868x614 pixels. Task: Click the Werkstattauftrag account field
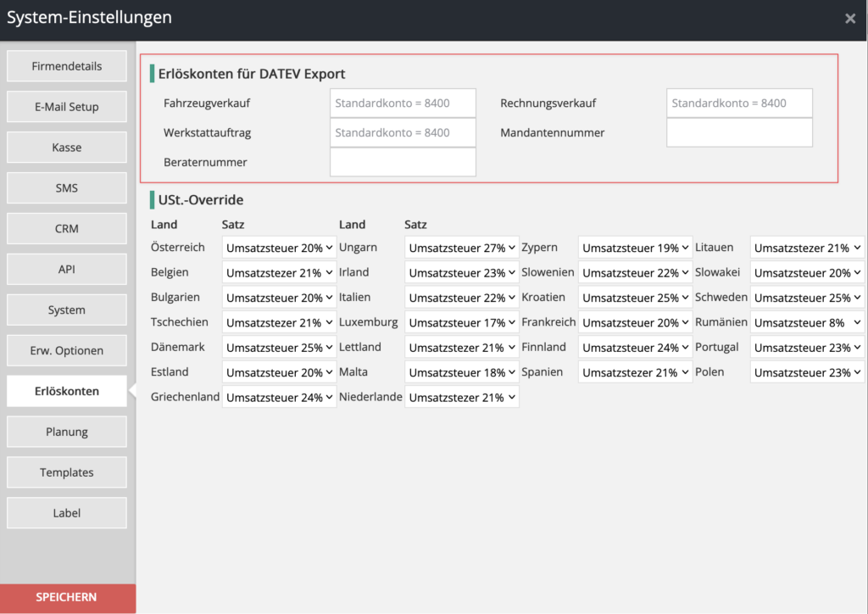[x=403, y=132]
